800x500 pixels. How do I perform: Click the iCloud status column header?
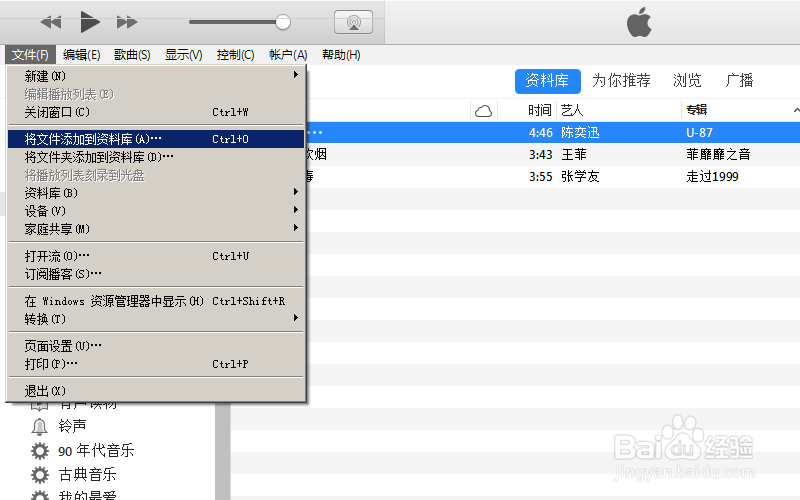483,111
